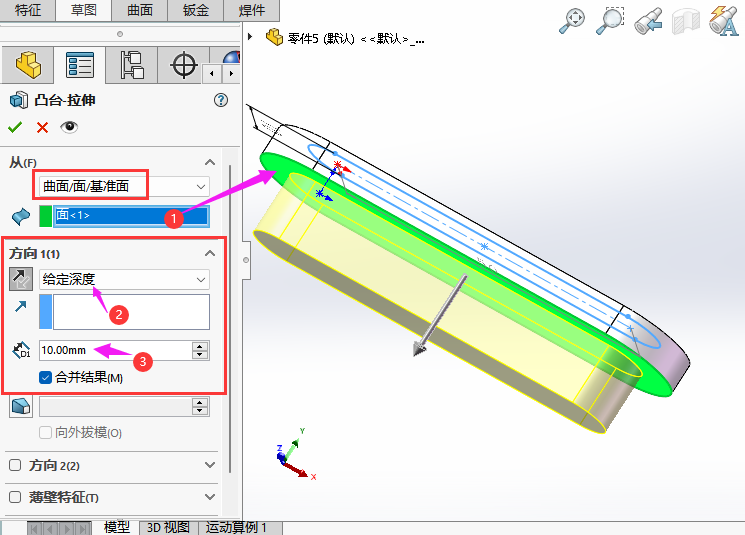This screenshot has width=745, height=535.
Task: Open the FeatureManager design tree tab
Action: [28, 65]
